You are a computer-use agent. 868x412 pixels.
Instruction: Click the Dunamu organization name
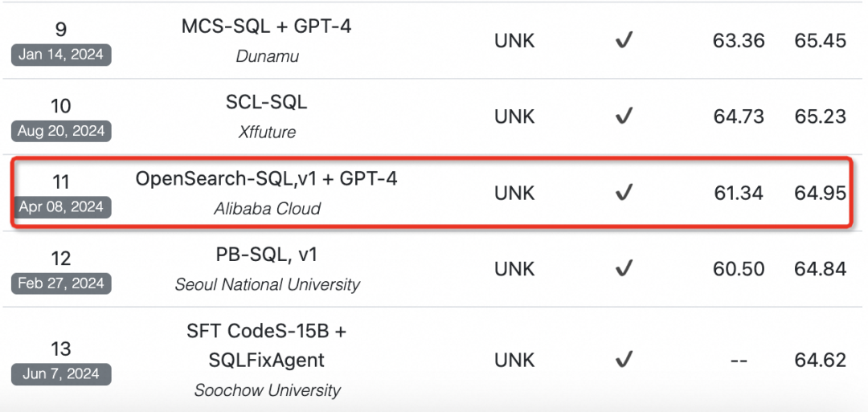click(268, 56)
